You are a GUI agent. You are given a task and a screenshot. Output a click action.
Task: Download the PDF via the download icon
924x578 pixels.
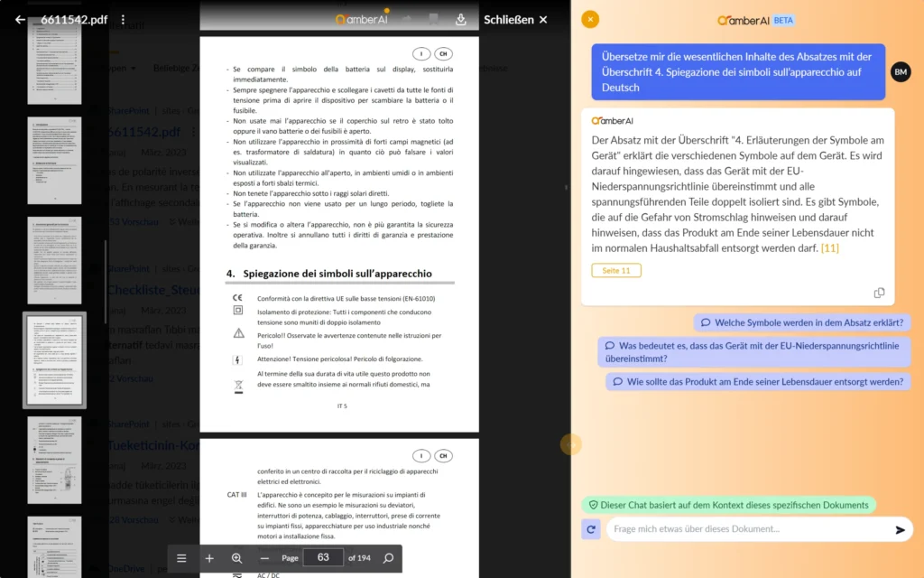coord(461,18)
